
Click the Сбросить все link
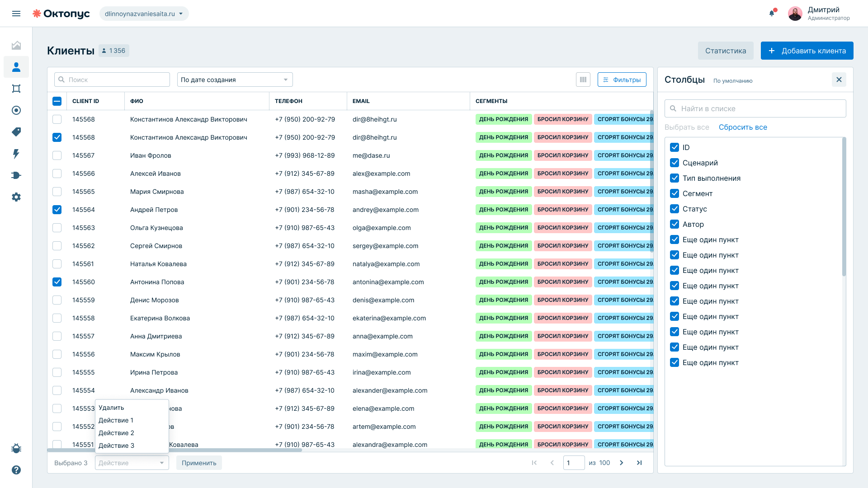[x=743, y=127]
